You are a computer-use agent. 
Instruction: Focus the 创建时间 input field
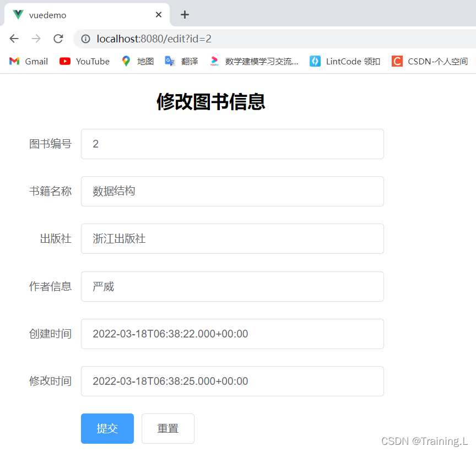(232, 334)
